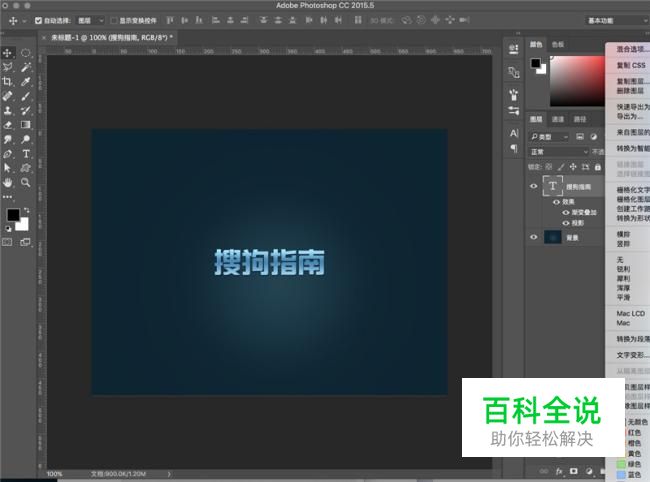Choose 文字变形 from context menu

point(631,355)
